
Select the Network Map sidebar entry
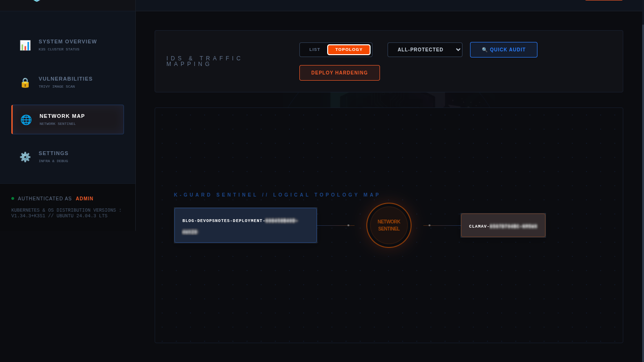tap(67, 119)
